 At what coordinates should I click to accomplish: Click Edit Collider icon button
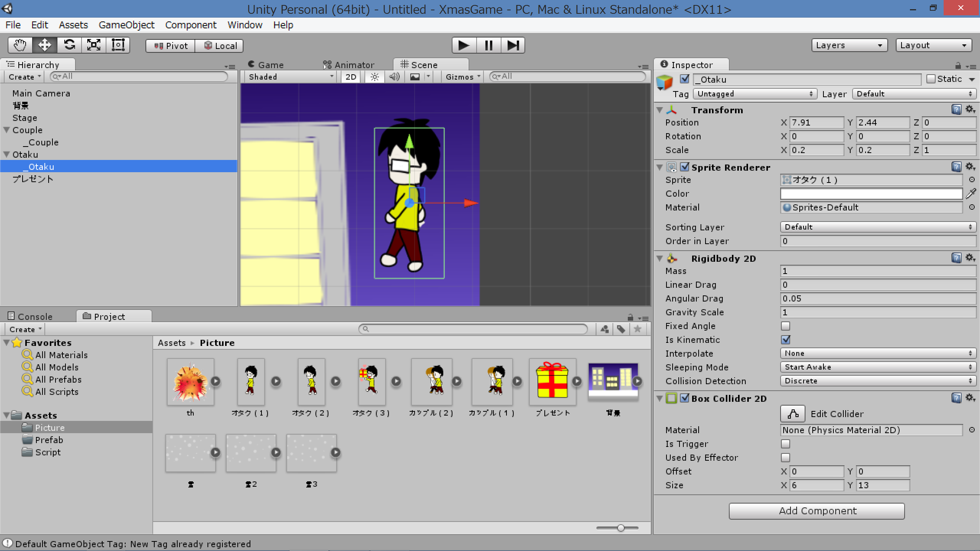tap(792, 414)
